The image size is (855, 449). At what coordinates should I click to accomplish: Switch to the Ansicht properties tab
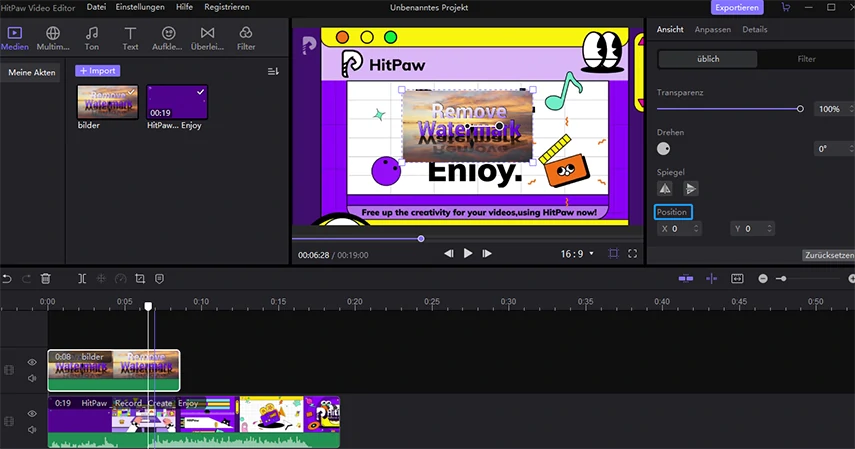point(670,29)
